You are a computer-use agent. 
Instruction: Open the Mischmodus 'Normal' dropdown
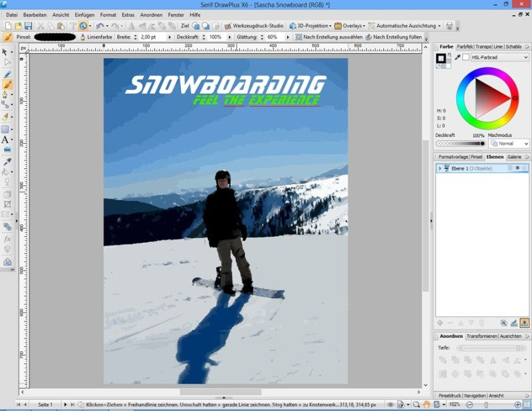point(509,144)
